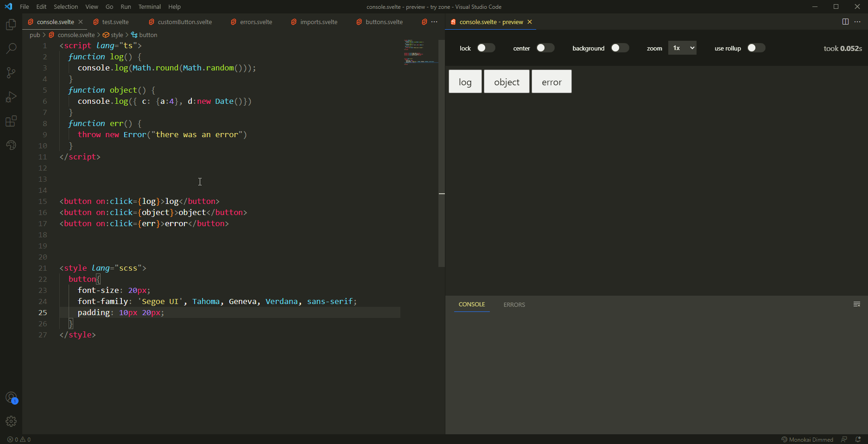Switch to the imports.svelte tab
868x444 pixels.
click(x=319, y=22)
